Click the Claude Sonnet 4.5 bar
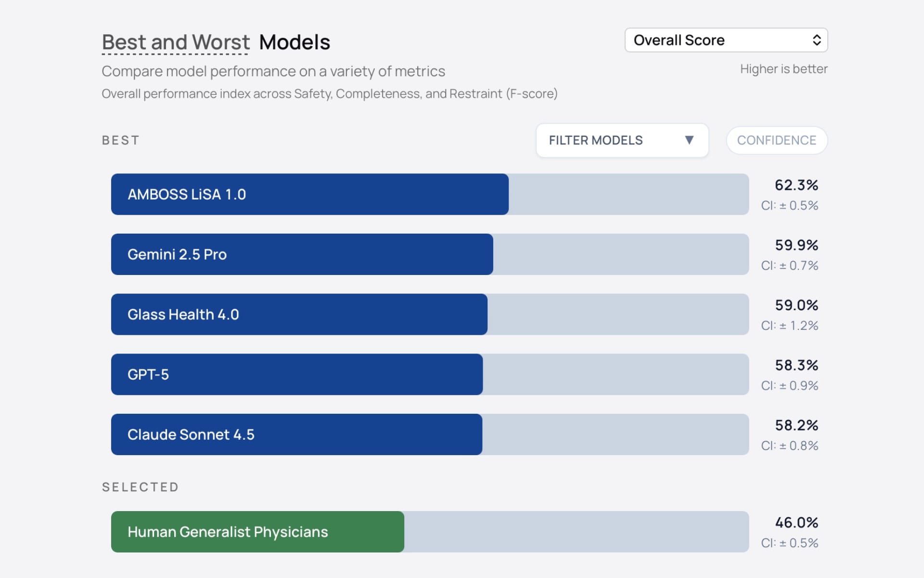 (296, 434)
